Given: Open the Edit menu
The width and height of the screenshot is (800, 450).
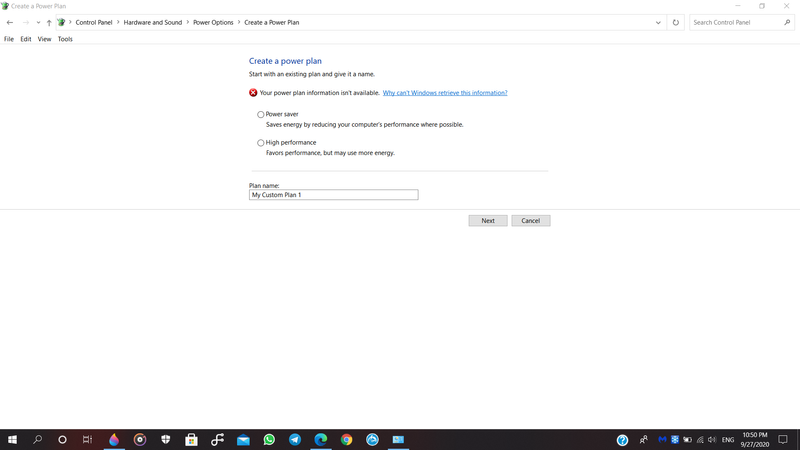Looking at the screenshot, I should (26, 39).
